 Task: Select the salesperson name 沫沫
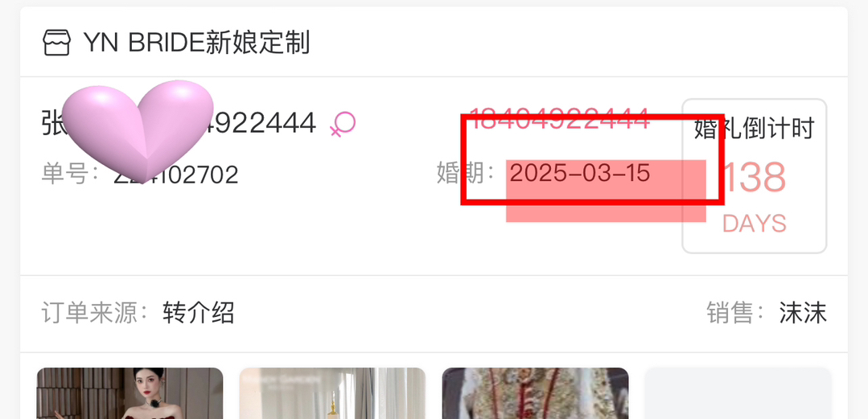[803, 314]
